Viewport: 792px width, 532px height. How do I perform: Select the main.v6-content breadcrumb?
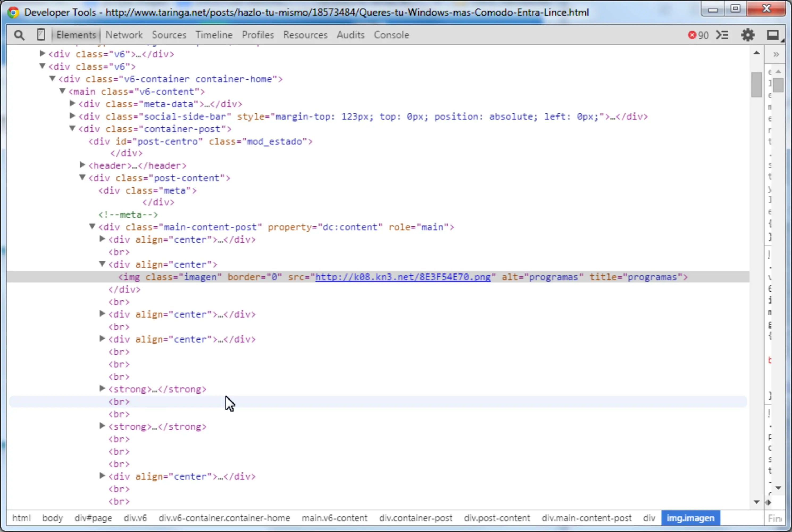pos(335,518)
